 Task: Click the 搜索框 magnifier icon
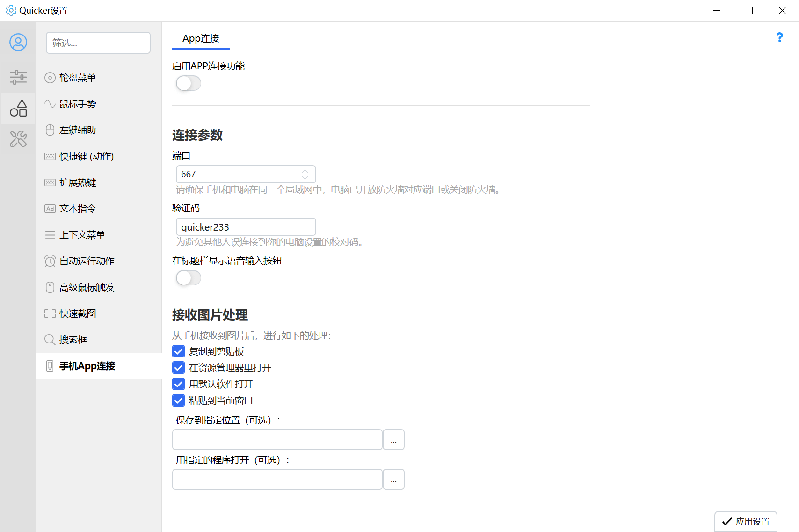[50, 340]
